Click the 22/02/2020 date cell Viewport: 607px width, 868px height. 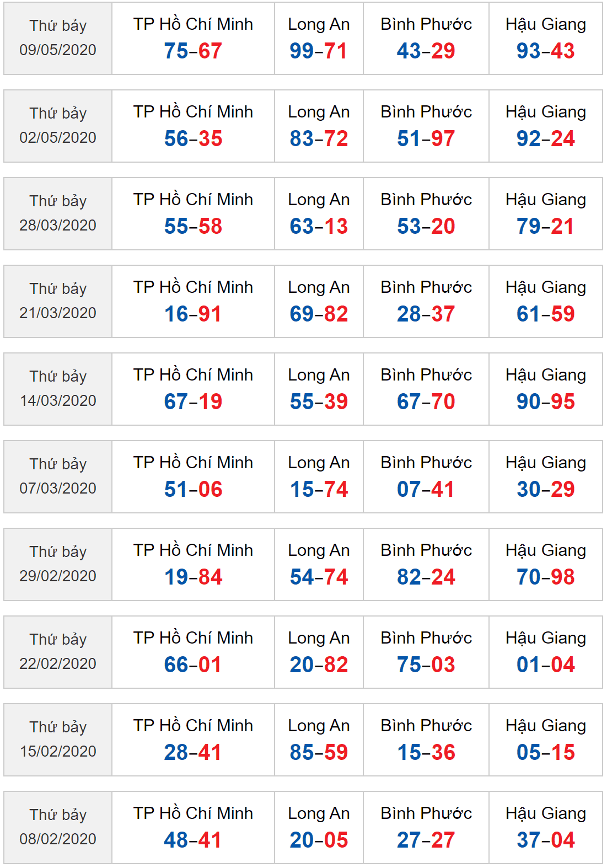pyautogui.click(x=58, y=652)
